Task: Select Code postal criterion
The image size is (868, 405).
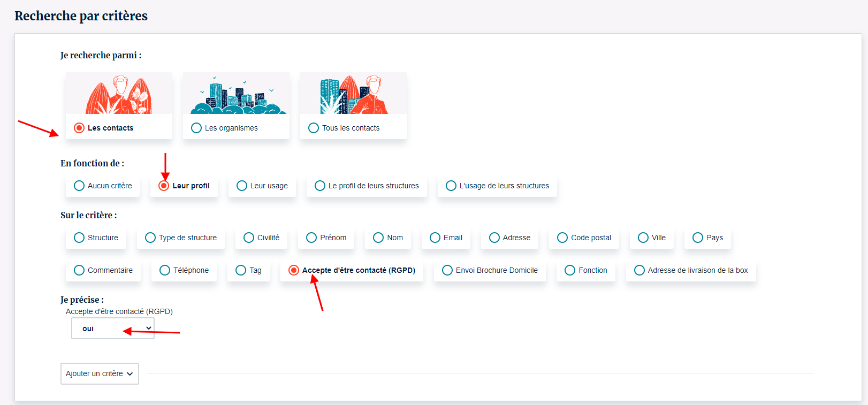Action: click(562, 238)
